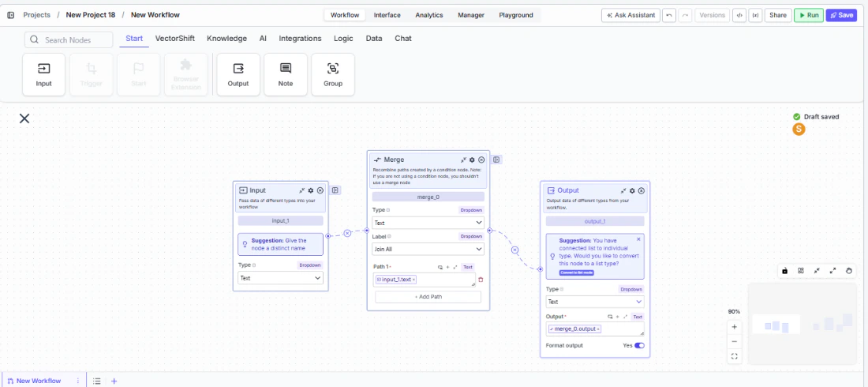Delete the Output node with its circled X
Image resolution: width=868 pixels, height=387 pixels.
[x=642, y=190]
